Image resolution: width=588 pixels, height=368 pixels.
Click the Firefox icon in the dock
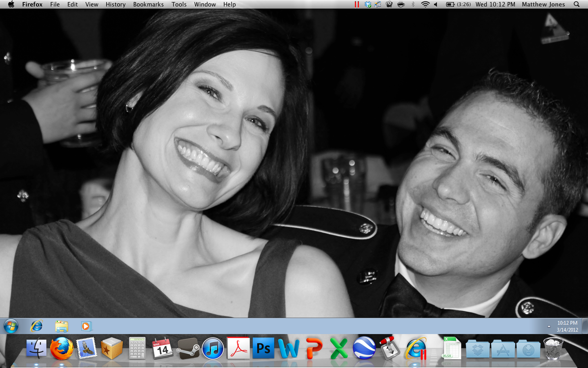pyautogui.click(x=62, y=349)
